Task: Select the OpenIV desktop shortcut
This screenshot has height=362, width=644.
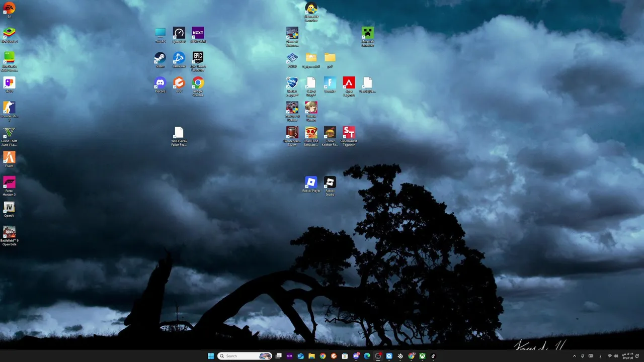Action: [9, 209]
